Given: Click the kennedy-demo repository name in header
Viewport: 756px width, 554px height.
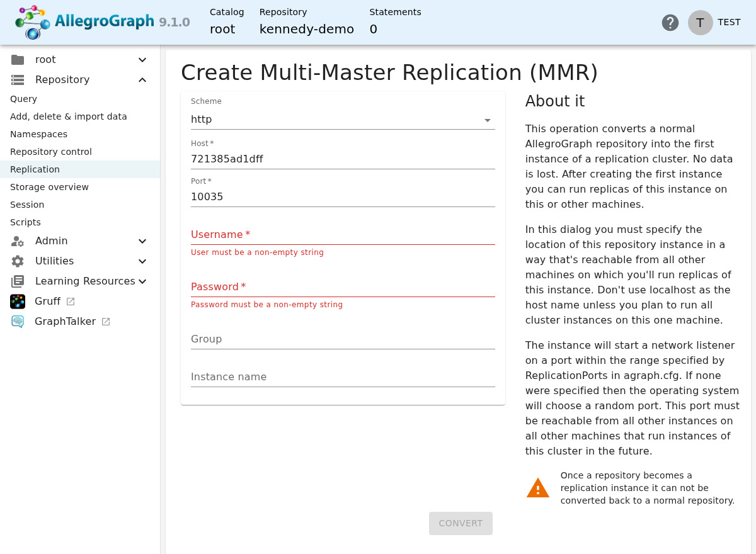Looking at the screenshot, I should tap(307, 29).
